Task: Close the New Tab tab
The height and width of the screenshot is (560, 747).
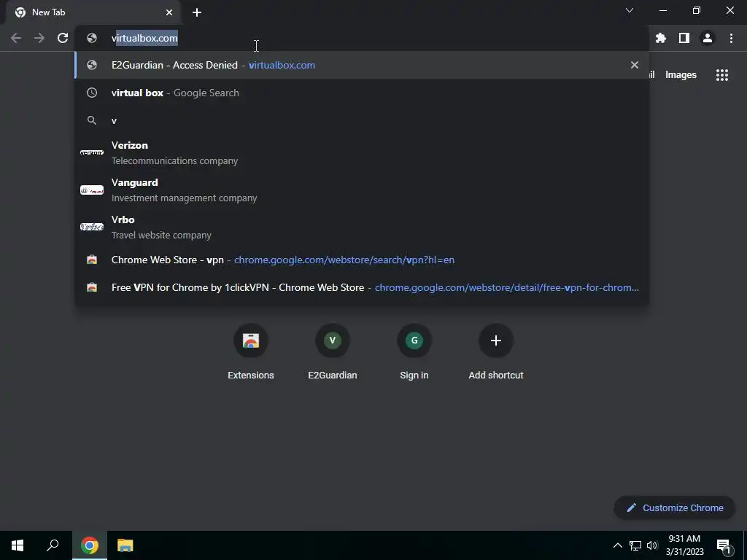Action: point(169,12)
